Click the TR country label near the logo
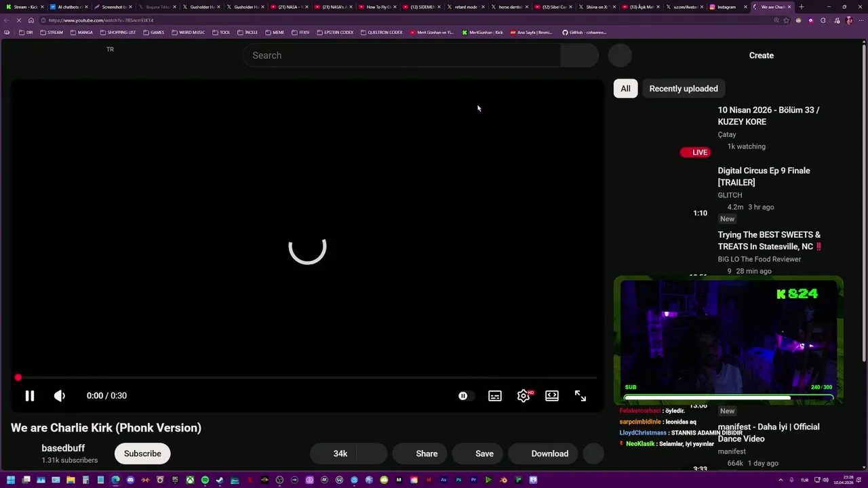 pyautogui.click(x=110, y=49)
